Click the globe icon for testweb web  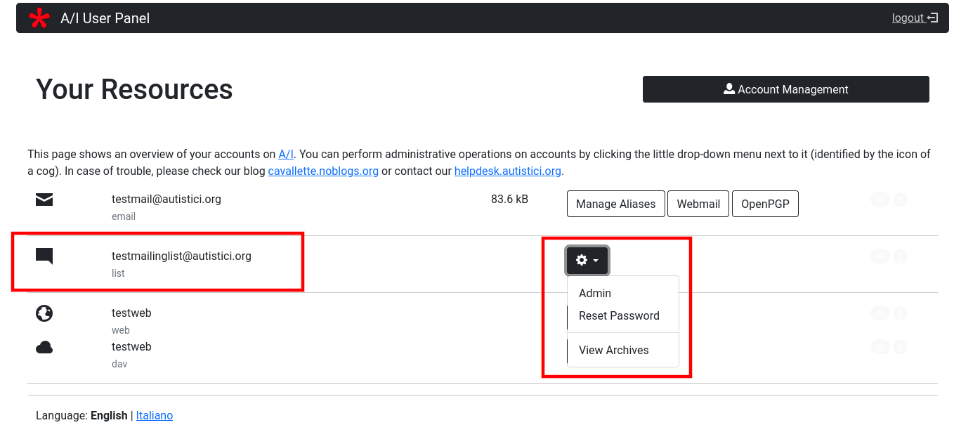pos(44,313)
